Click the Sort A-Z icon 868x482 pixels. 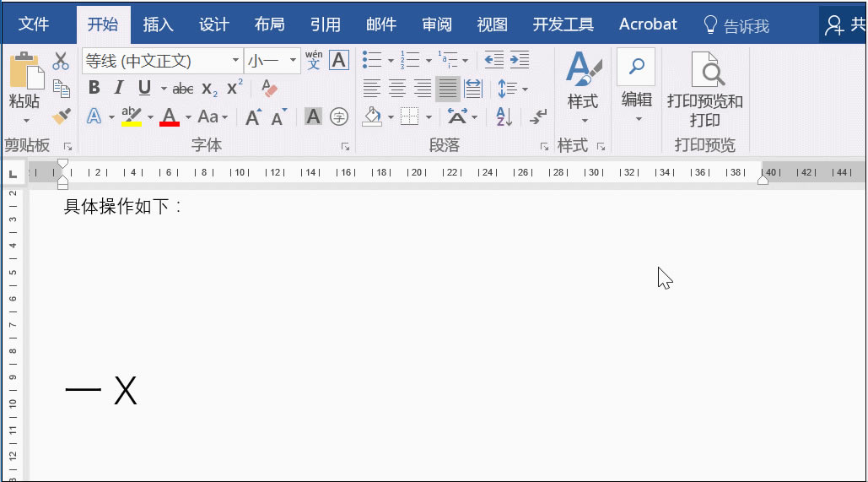504,116
